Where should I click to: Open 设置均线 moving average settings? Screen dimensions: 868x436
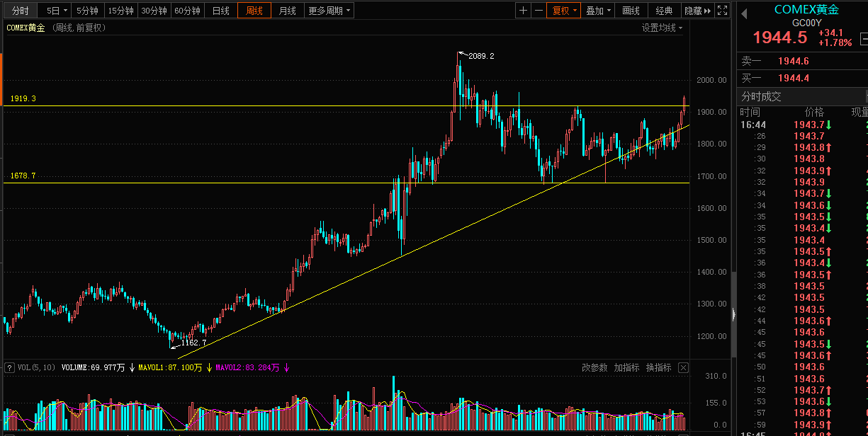click(x=663, y=28)
